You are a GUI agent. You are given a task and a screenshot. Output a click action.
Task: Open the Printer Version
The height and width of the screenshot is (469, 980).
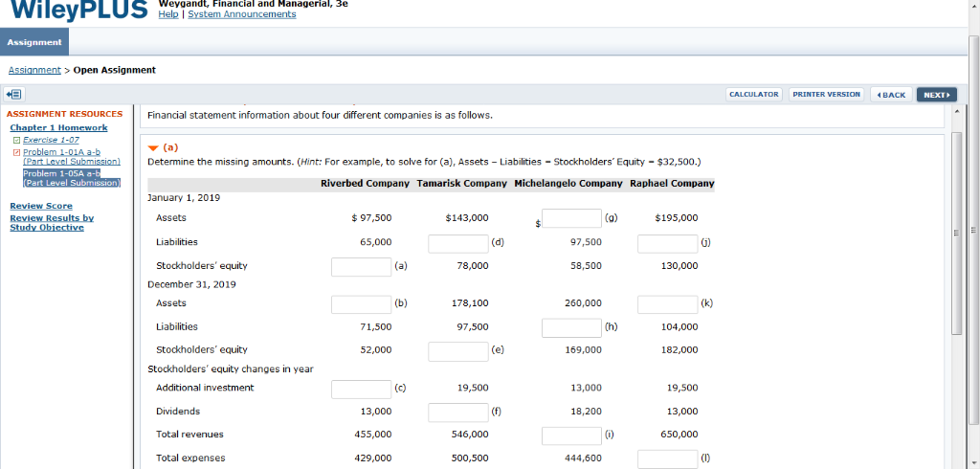(826, 95)
